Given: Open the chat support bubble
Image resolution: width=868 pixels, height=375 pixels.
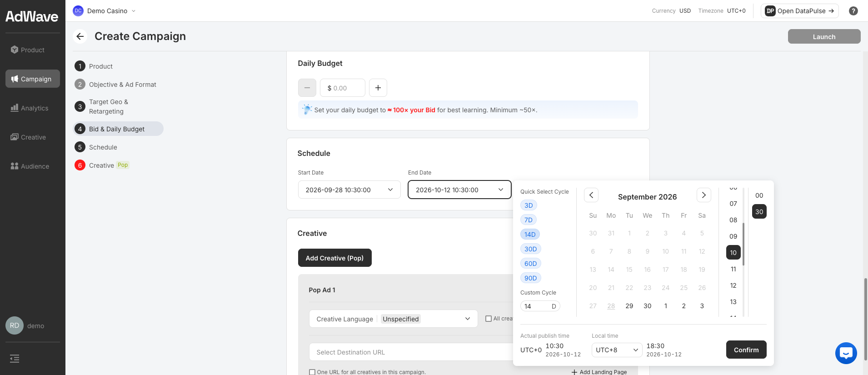Looking at the screenshot, I should tap(846, 353).
